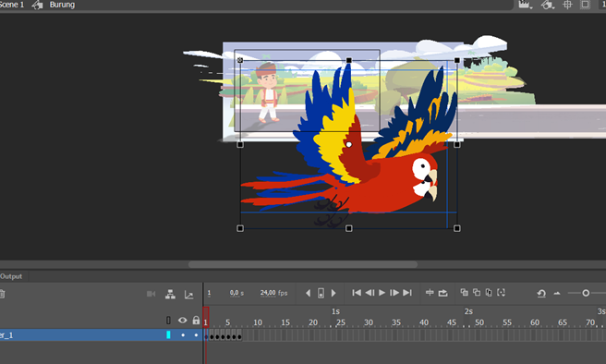The width and height of the screenshot is (606, 364).
Task: Go back to Scene 1 breadcrumb
Action: [12, 5]
